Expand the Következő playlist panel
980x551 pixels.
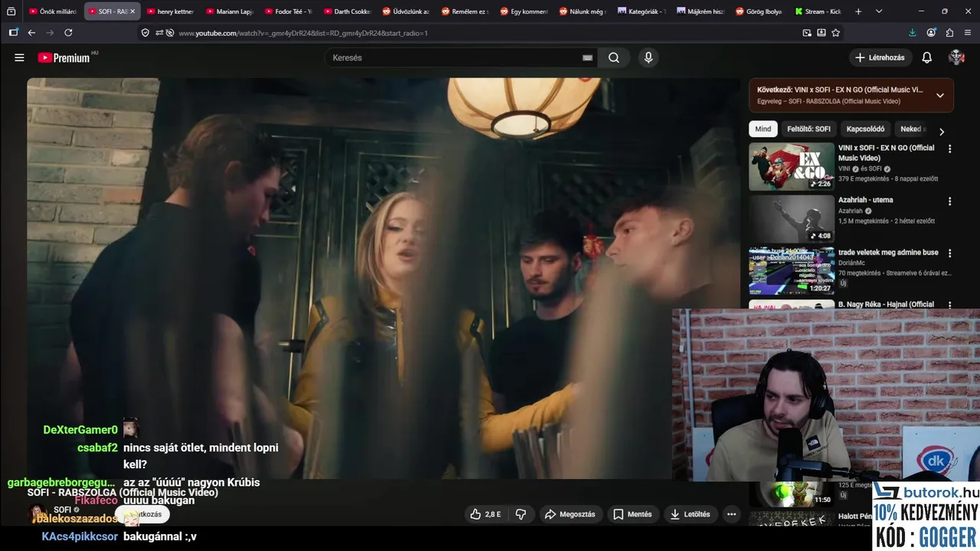pos(940,96)
